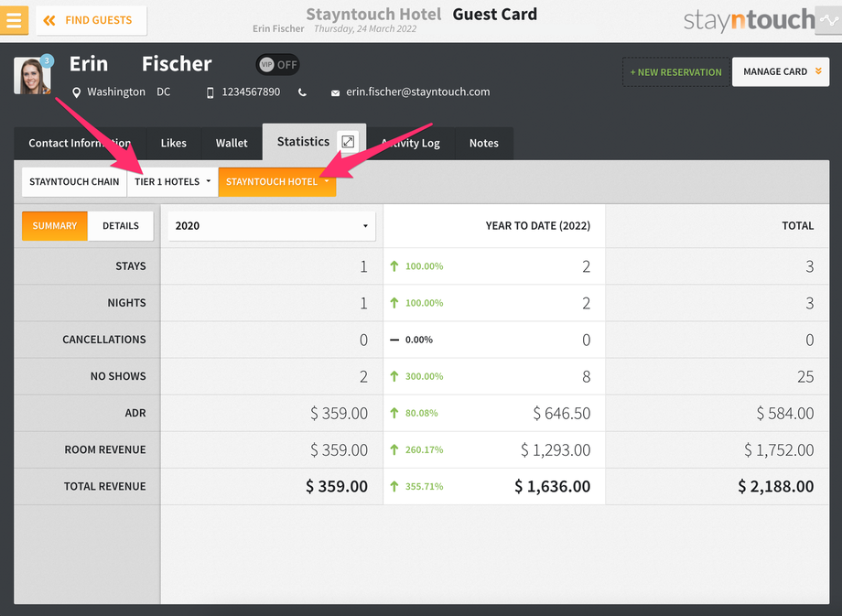The image size is (842, 616).
Task: Click the No Shows row label
Action: click(118, 376)
